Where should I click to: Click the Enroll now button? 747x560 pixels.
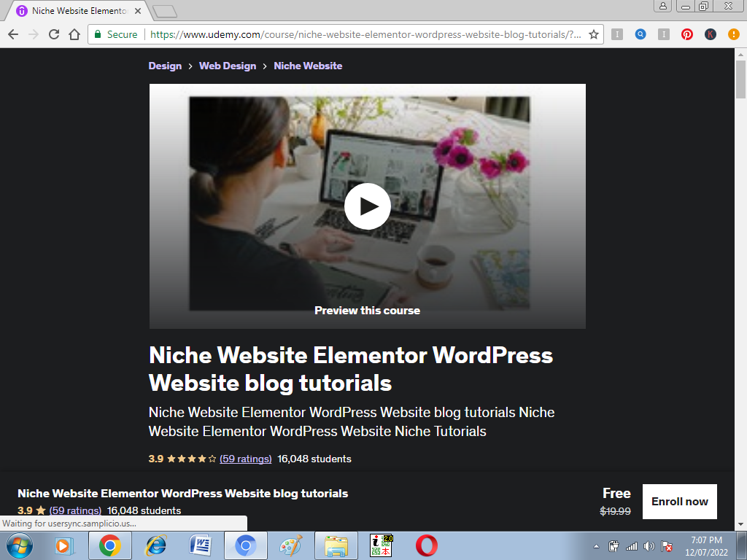pyautogui.click(x=679, y=502)
